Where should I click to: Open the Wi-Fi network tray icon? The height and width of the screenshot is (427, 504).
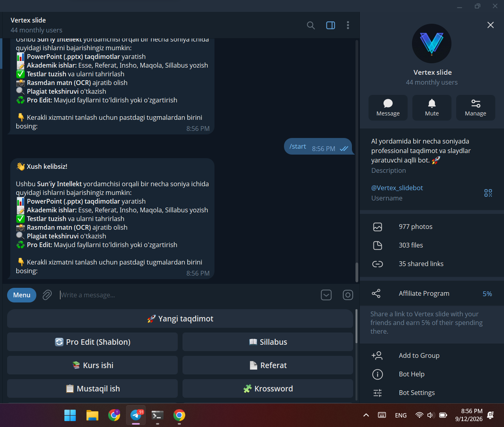(419, 415)
